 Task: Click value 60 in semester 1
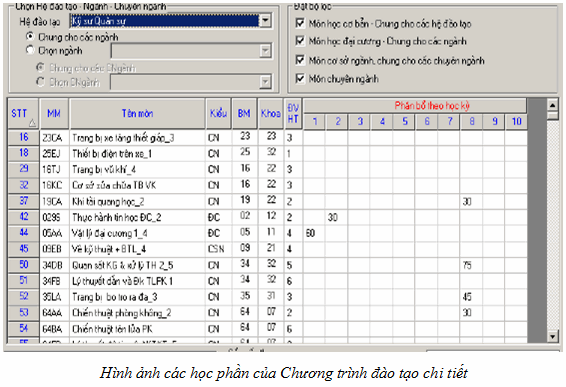coord(314,233)
